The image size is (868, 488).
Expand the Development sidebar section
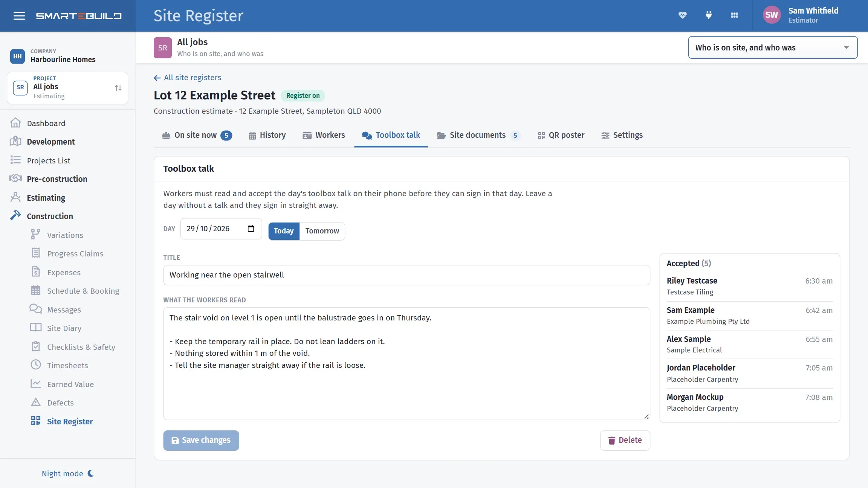tap(50, 142)
